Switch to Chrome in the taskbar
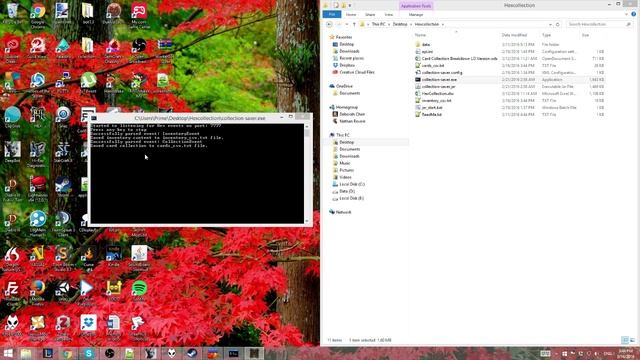This screenshot has width=640, height=360. click(68, 353)
